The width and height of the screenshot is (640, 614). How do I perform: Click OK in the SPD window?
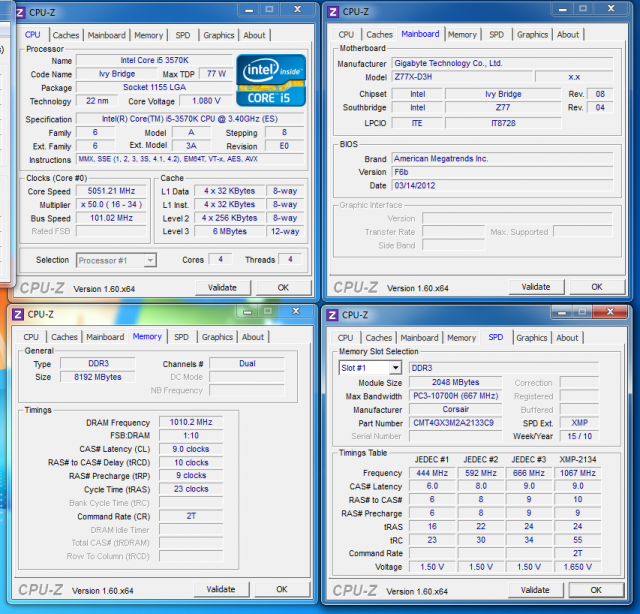pyautogui.click(x=596, y=590)
